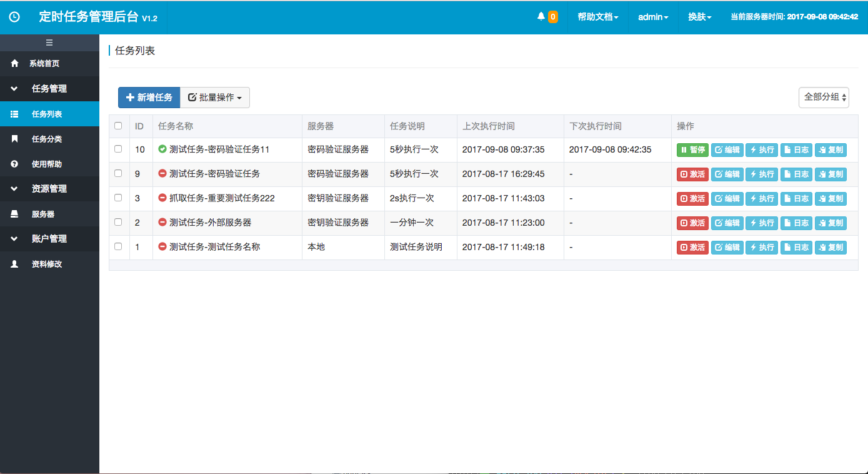
Task: Open the 帮助文档 menu
Action: (x=596, y=17)
